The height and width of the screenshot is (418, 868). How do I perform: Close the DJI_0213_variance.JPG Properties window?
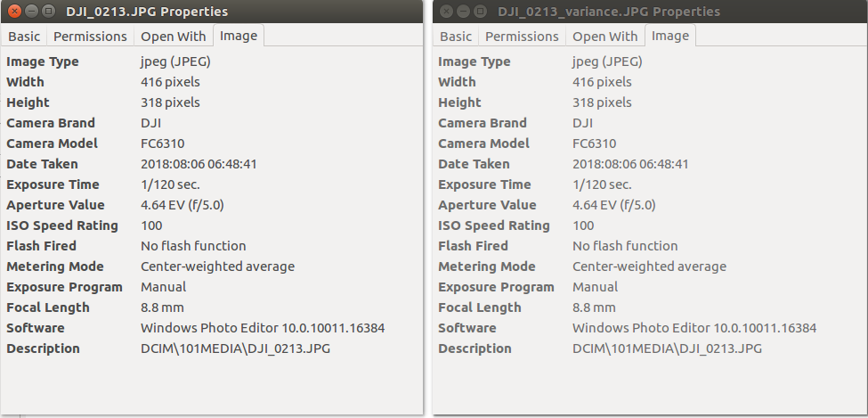pyautogui.click(x=445, y=12)
